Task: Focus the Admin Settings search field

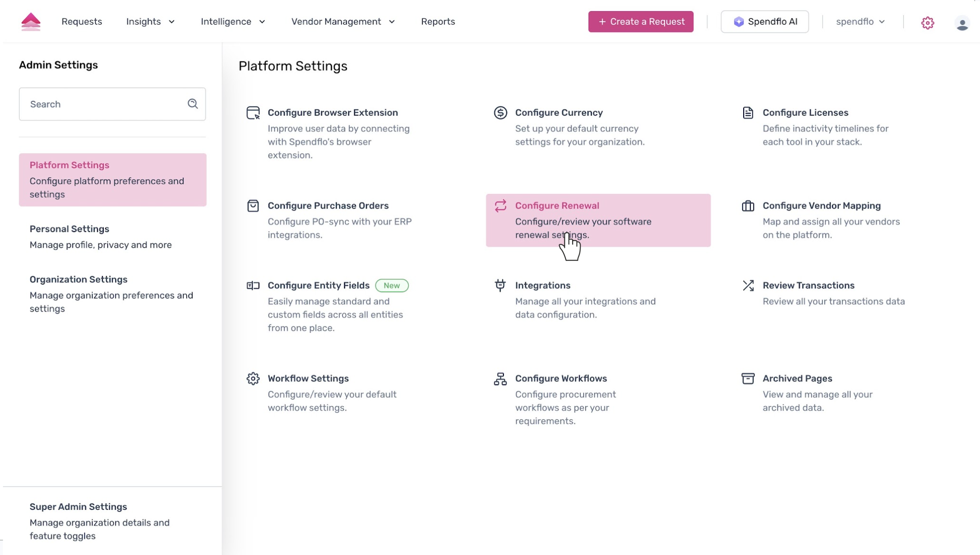Action: pos(103,104)
